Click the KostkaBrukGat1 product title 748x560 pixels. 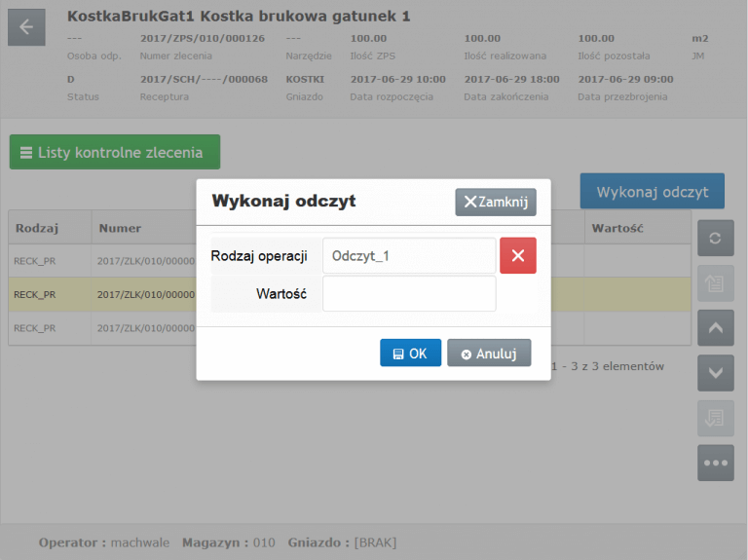tap(239, 17)
